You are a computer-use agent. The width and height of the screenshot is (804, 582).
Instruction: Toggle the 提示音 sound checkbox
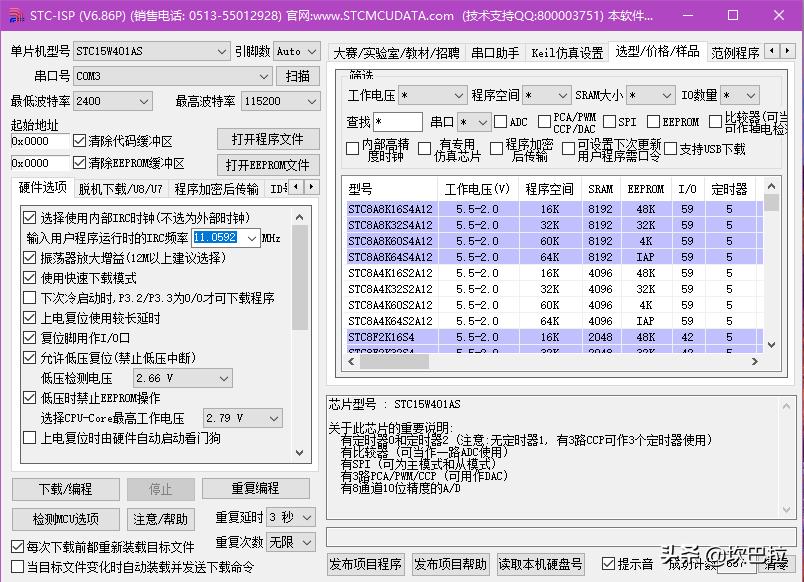[607, 563]
